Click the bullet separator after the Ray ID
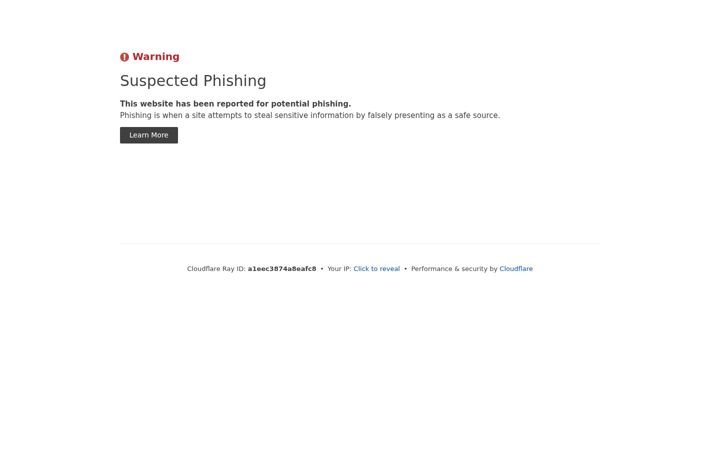720x450 pixels. click(x=322, y=269)
